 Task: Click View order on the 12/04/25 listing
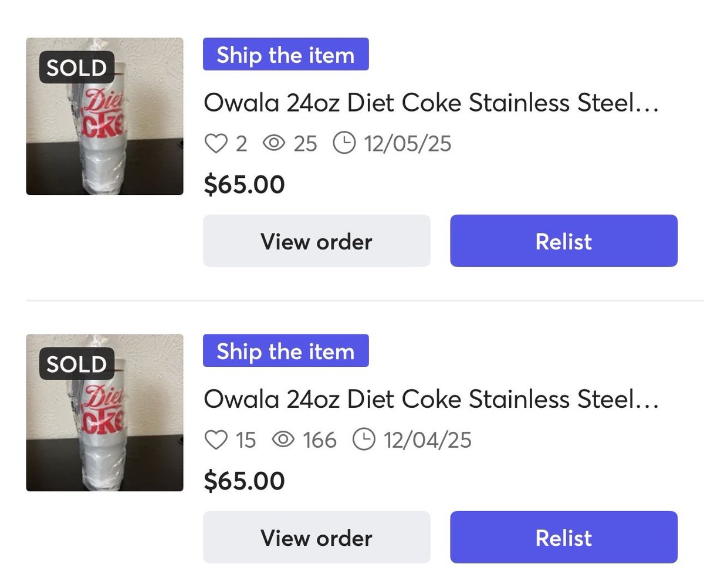(316, 538)
